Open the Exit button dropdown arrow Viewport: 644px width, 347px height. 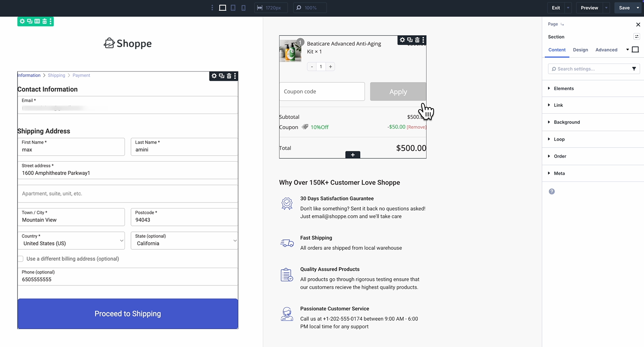point(568,8)
